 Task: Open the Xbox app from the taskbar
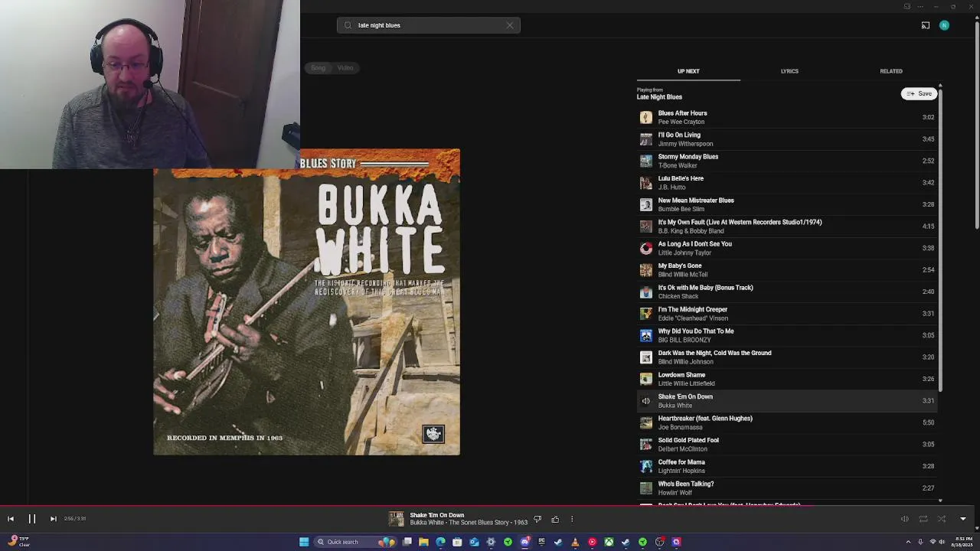pos(609,542)
